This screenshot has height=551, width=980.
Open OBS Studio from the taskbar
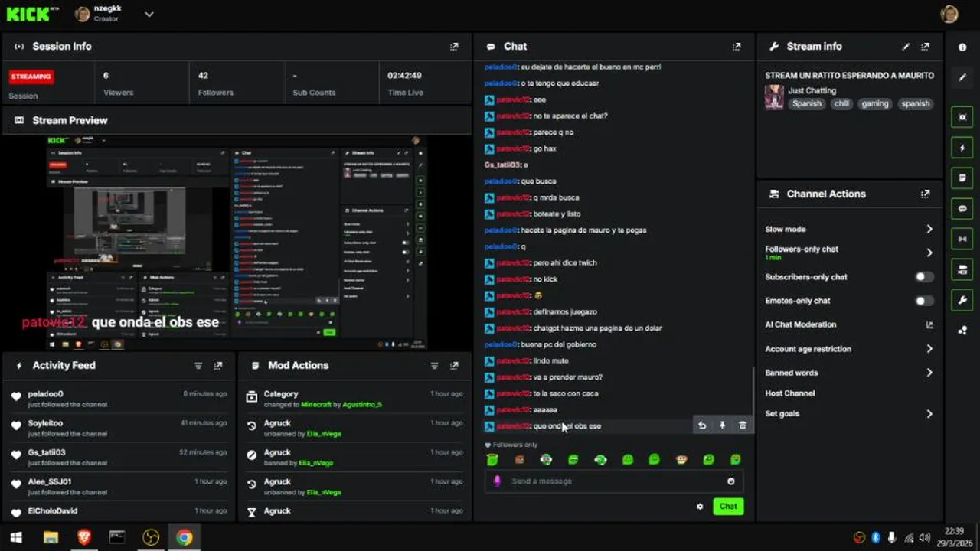point(151,538)
